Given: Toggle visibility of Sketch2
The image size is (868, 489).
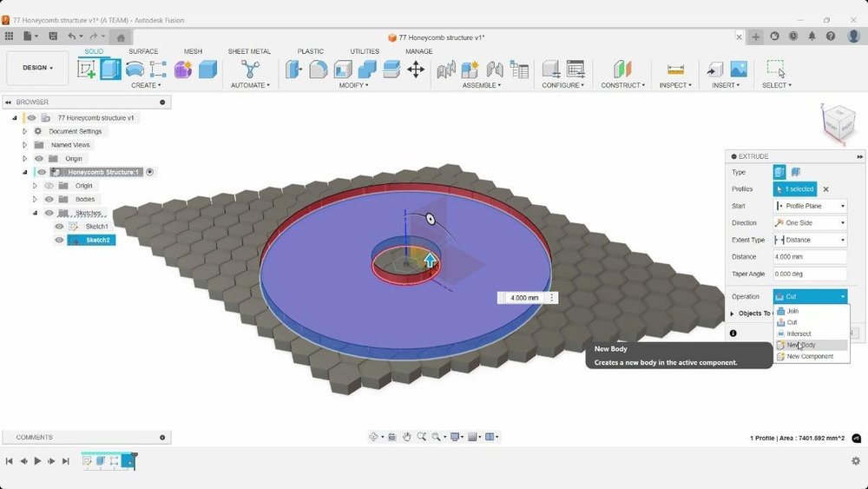Looking at the screenshot, I should point(59,241).
